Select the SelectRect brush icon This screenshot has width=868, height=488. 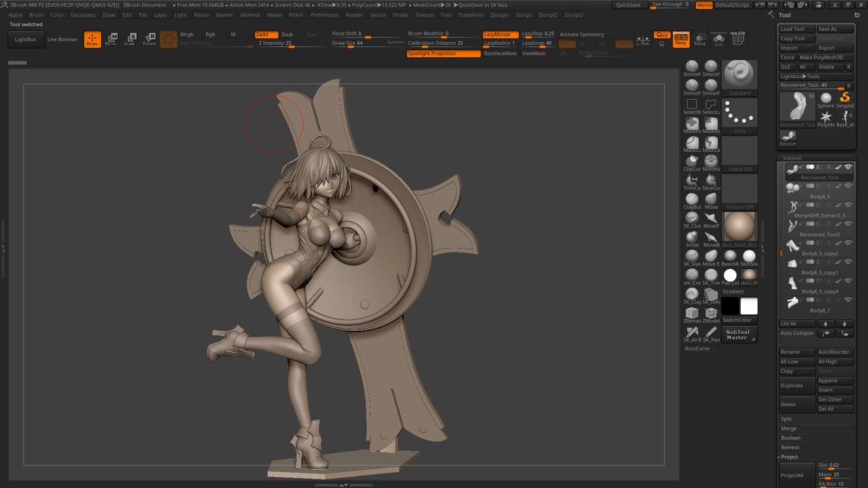[692, 105]
